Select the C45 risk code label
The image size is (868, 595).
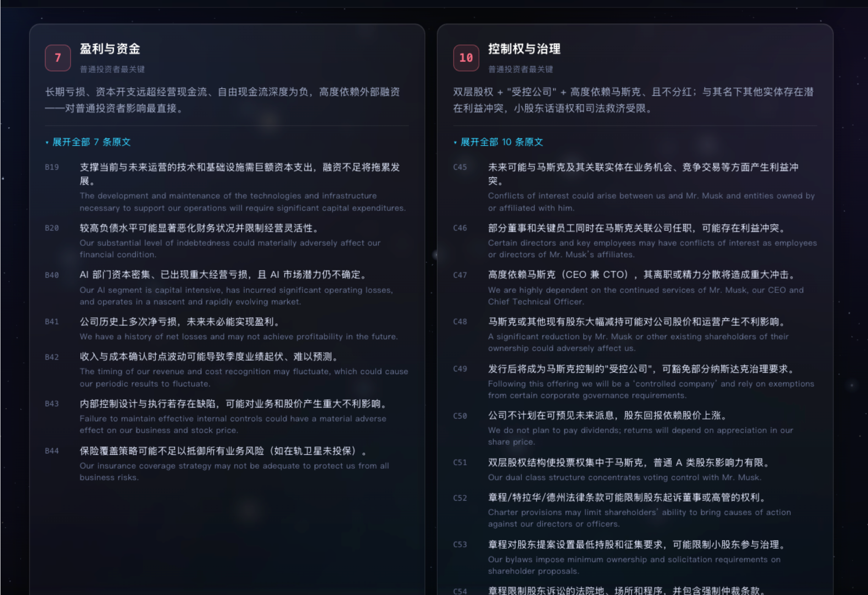(460, 167)
